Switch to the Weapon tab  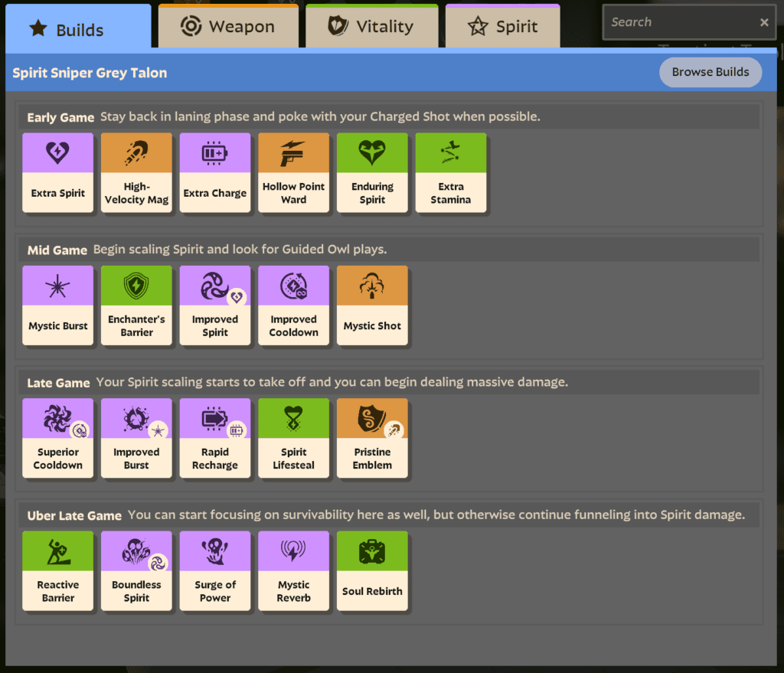tap(228, 25)
